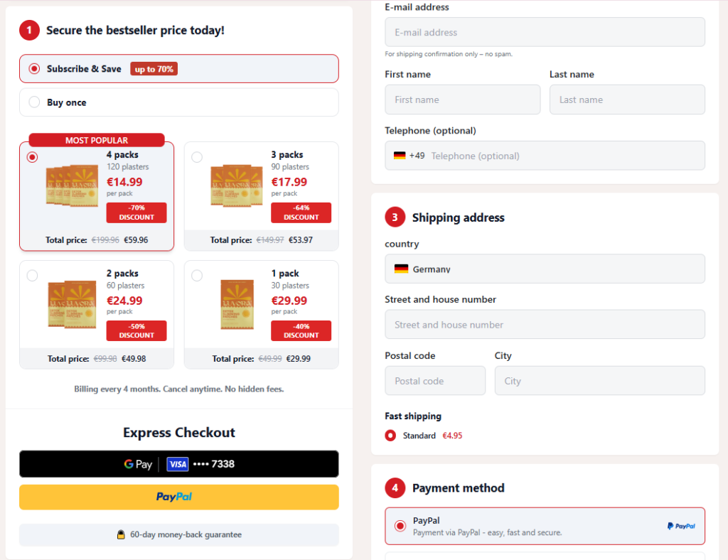728x560 pixels.
Task: Open the +49 phone country code selector
Action: tap(409, 156)
